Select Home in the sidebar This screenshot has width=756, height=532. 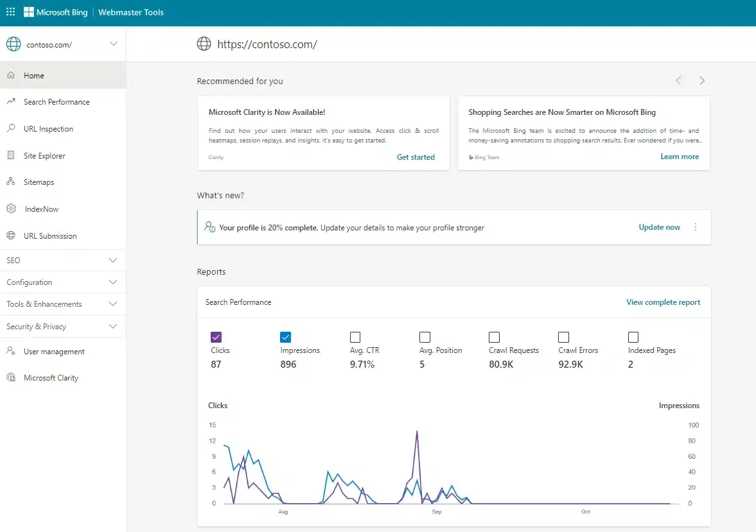pos(33,75)
